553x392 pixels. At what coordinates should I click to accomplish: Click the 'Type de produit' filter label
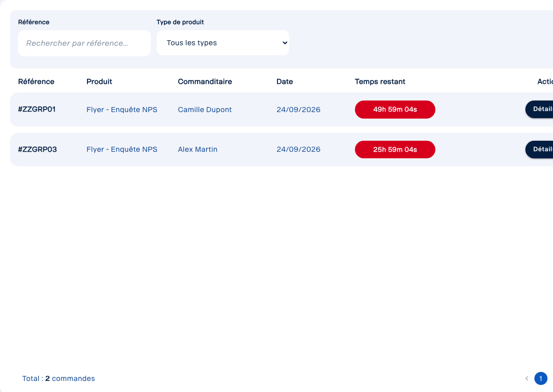tap(180, 22)
